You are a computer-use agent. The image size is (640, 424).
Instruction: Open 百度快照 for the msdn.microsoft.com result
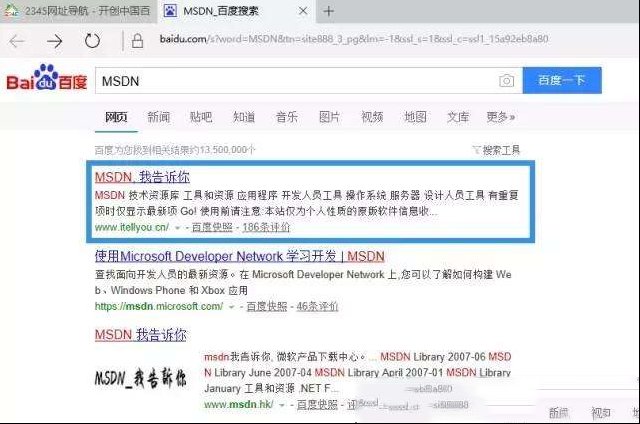267,306
